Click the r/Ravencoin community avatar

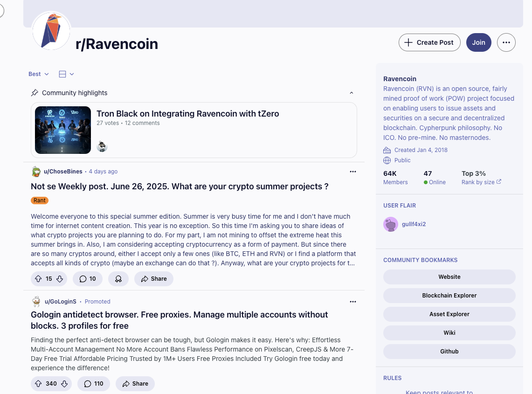pos(51,31)
